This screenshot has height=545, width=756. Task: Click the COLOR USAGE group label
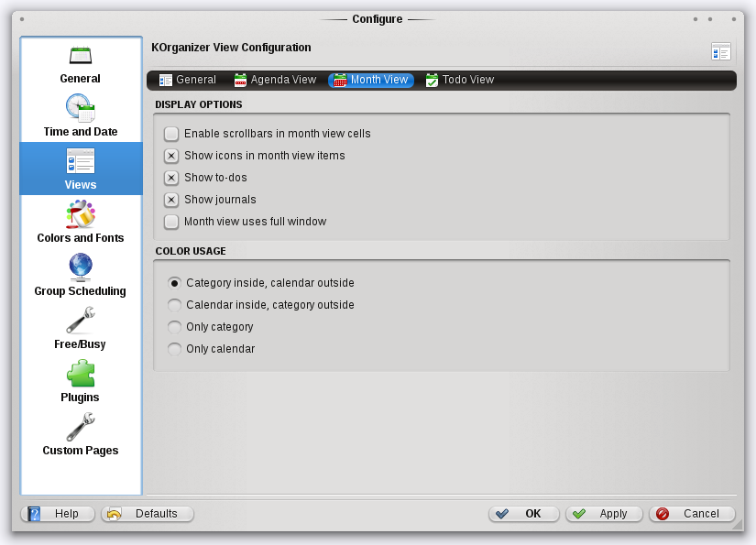pyautogui.click(x=191, y=251)
